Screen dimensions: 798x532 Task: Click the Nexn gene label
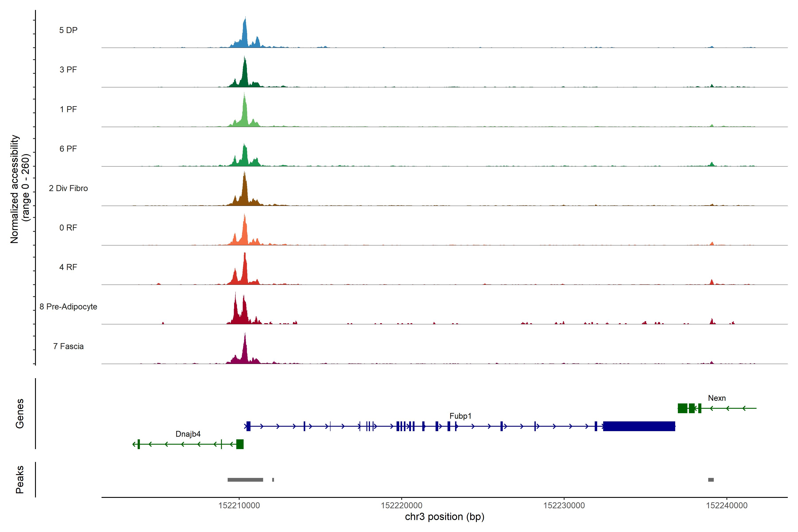pyautogui.click(x=717, y=398)
